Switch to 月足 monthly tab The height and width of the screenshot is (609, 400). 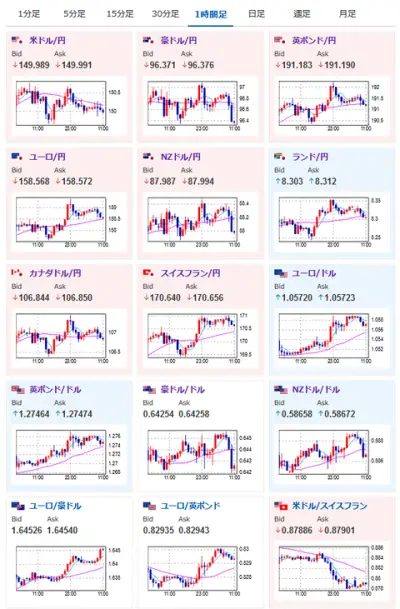click(x=347, y=14)
